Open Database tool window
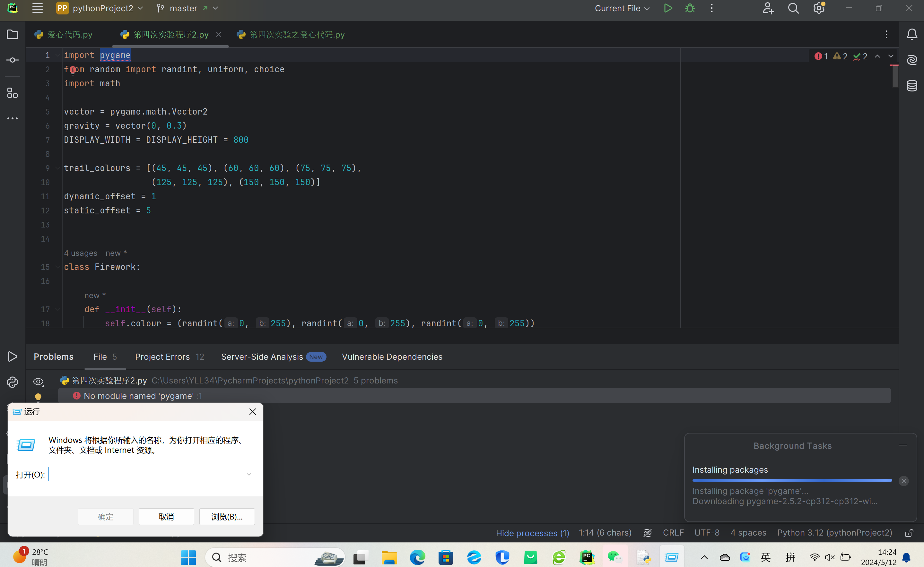Viewport: 924px width, 567px height. point(912,85)
